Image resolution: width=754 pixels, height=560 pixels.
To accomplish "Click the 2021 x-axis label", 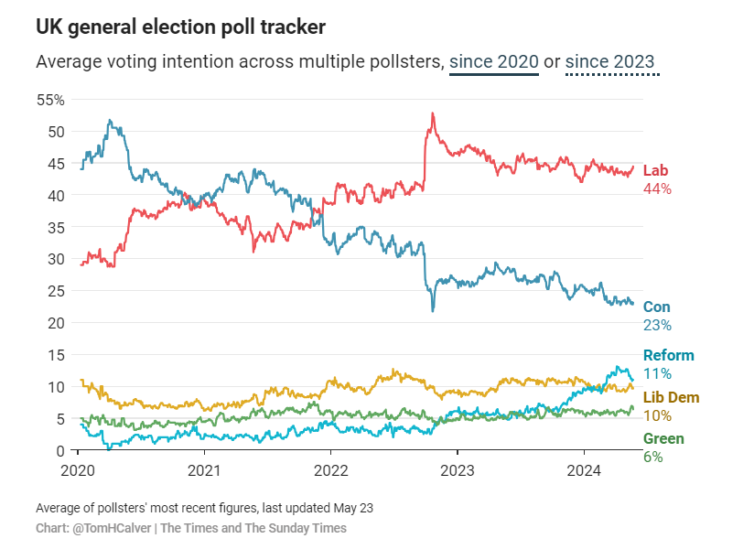I will tap(204, 473).
